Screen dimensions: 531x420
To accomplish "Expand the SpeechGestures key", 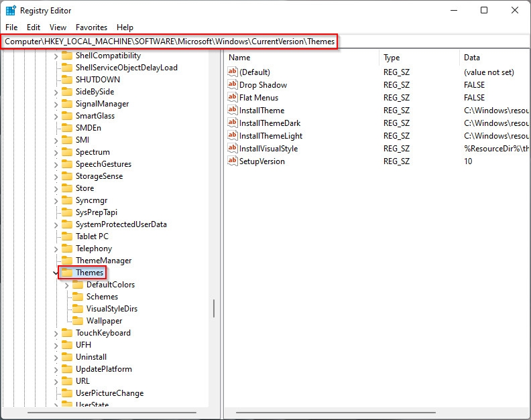I will tap(56, 165).
